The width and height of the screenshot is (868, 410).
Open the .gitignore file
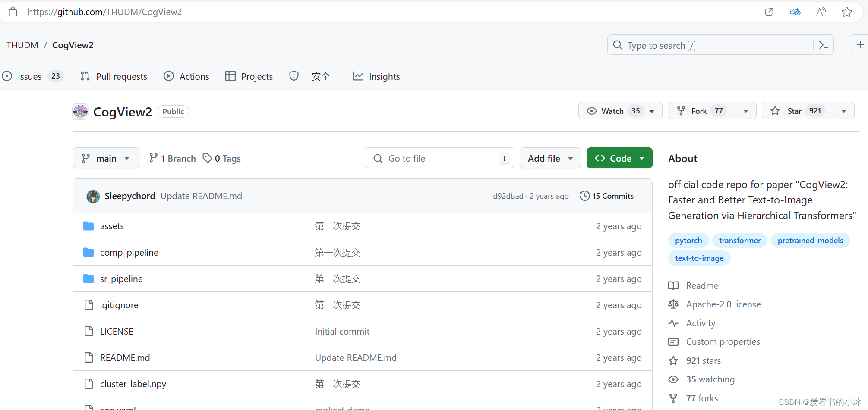point(119,305)
